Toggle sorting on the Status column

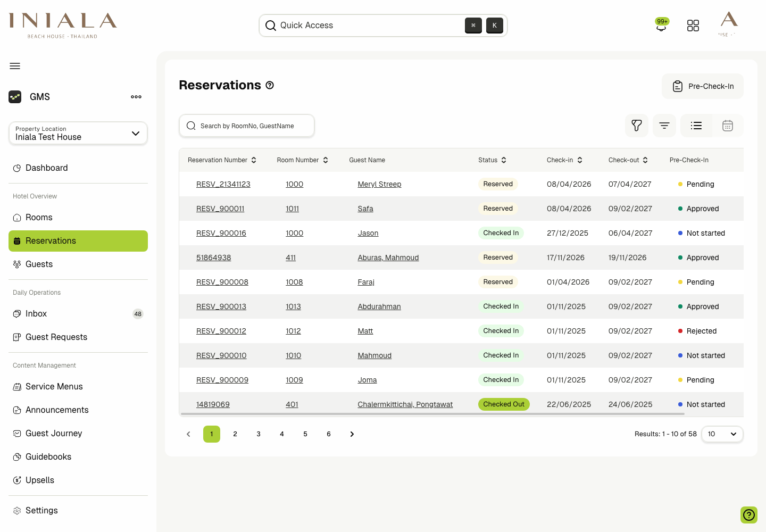click(x=503, y=160)
